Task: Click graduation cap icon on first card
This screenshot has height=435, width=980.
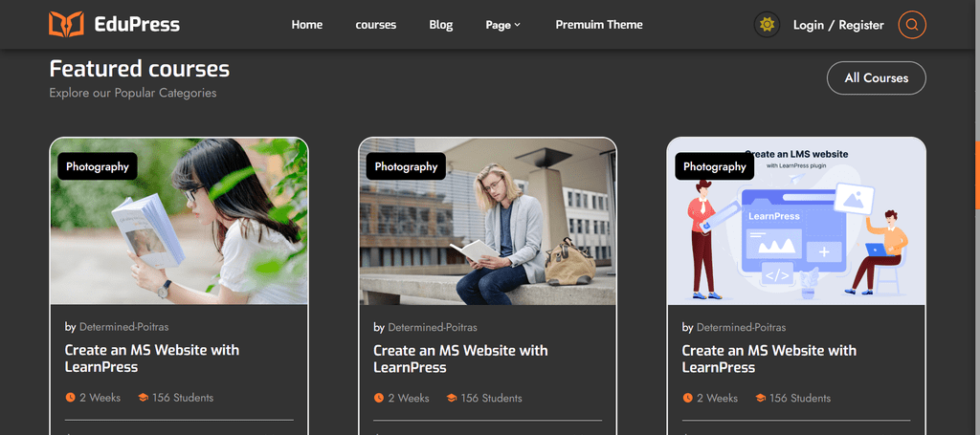Action: click(143, 398)
